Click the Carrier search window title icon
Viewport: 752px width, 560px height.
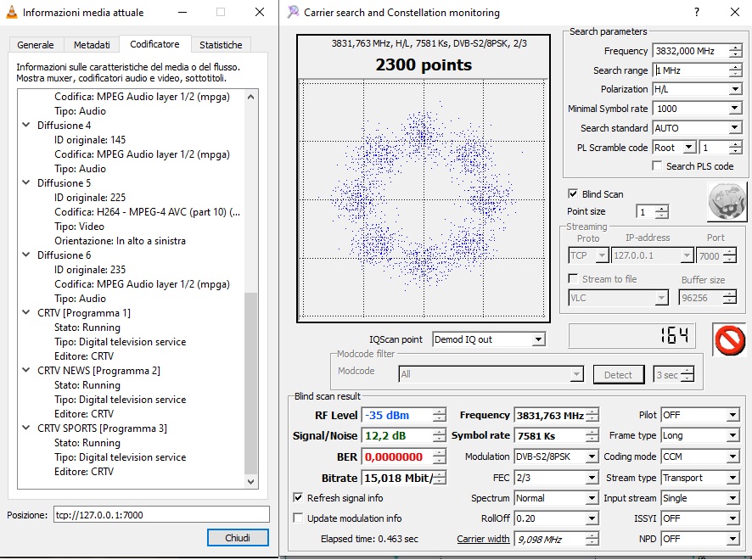point(293,12)
